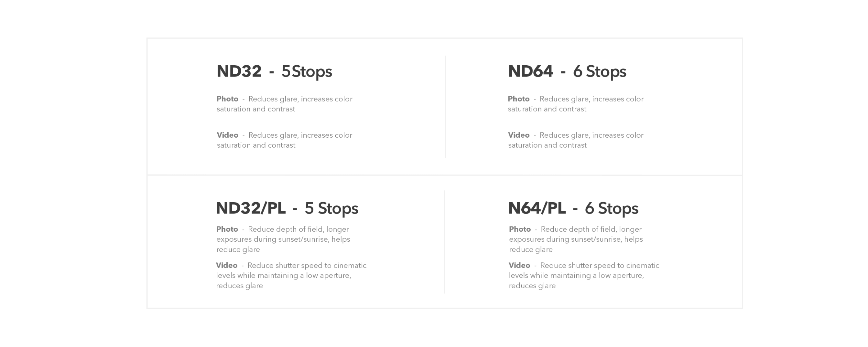This screenshot has height=347, width=868.
Task: Click the horizontal divider between the filter rows
Action: [x=445, y=175]
